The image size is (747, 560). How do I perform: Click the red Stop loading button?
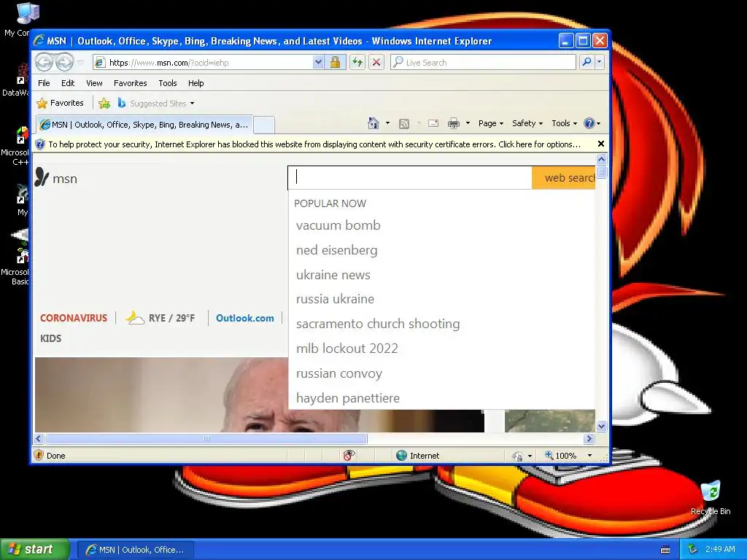tap(376, 63)
